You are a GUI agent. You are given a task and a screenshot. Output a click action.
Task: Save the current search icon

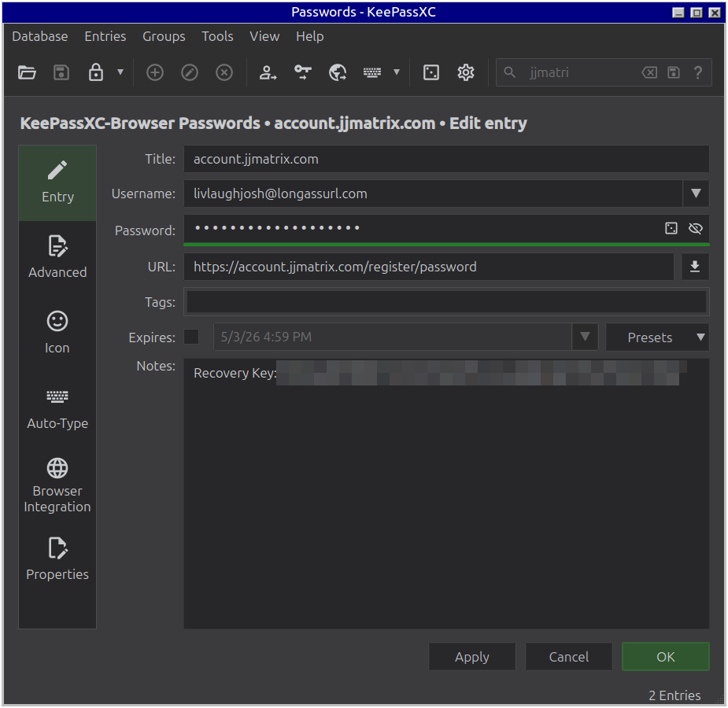pyautogui.click(x=674, y=72)
